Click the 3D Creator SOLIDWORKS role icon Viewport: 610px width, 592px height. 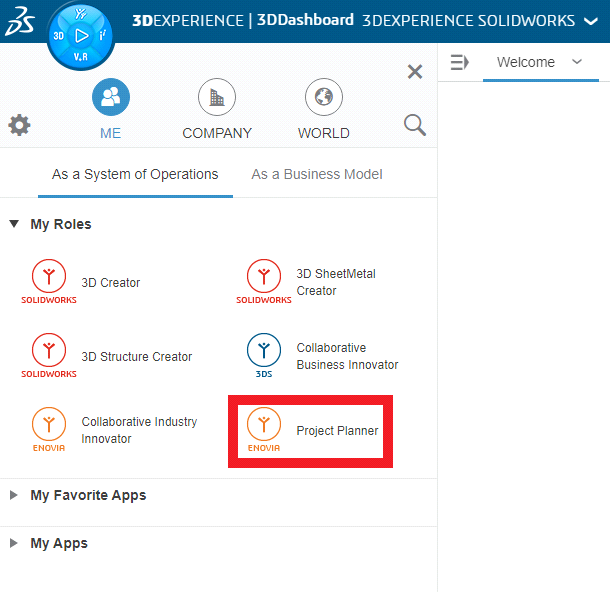pyautogui.click(x=49, y=282)
